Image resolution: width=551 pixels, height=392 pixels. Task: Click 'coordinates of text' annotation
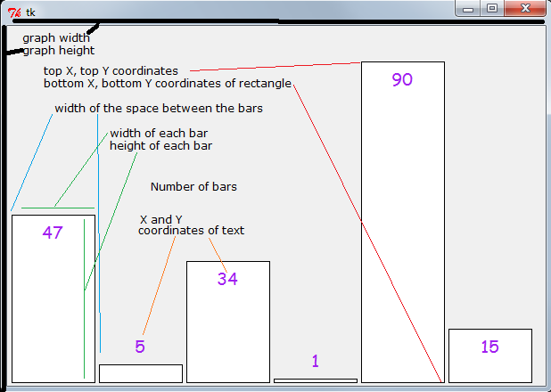pos(191,231)
